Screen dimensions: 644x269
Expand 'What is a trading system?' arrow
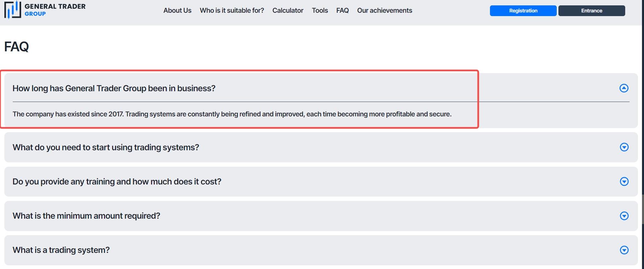click(624, 250)
